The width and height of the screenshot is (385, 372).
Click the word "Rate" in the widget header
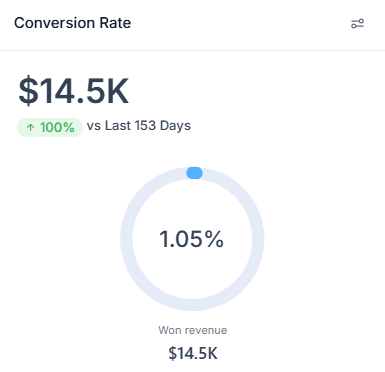pyautogui.click(x=115, y=23)
